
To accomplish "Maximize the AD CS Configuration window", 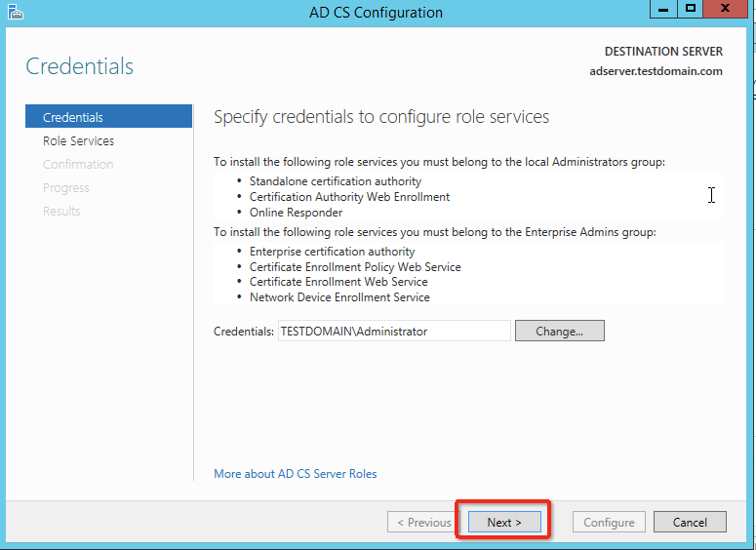I will 691,9.
